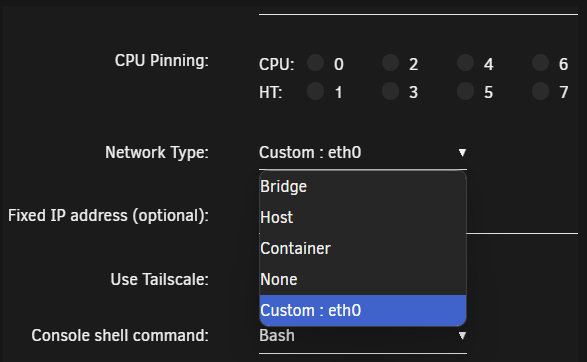Click the Bash shell selection field

click(x=363, y=336)
